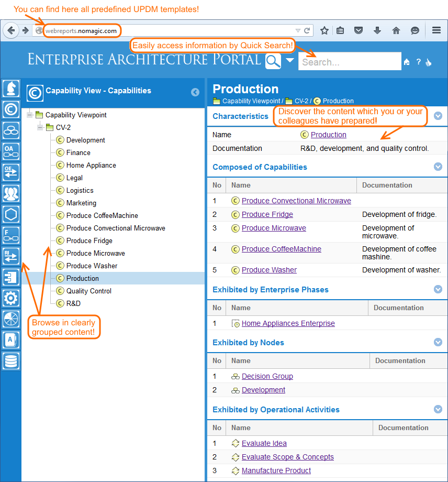Open the people group sidebar icon
Screen dimensions: 448x482
pyautogui.click(x=11, y=193)
